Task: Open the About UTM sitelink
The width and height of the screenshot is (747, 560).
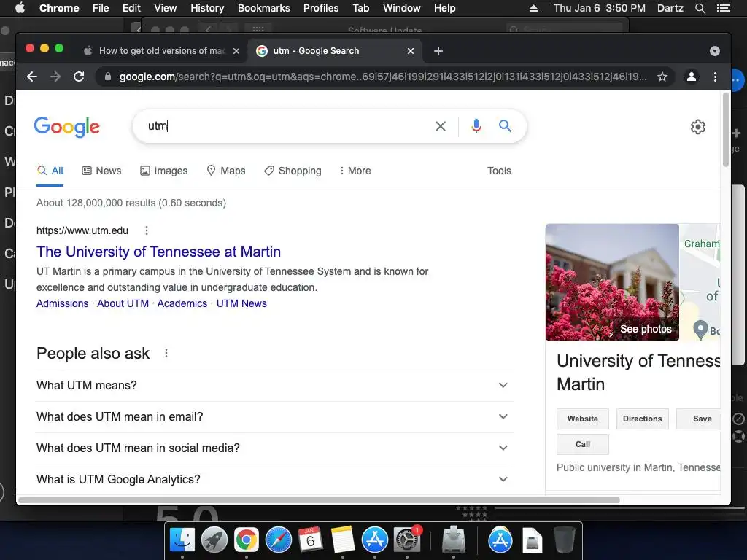Action: (123, 304)
